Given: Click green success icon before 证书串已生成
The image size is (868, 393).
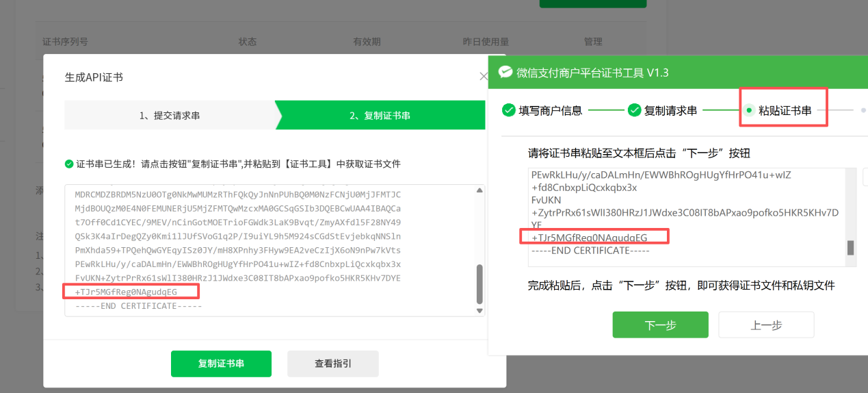Looking at the screenshot, I should pyautogui.click(x=68, y=164).
